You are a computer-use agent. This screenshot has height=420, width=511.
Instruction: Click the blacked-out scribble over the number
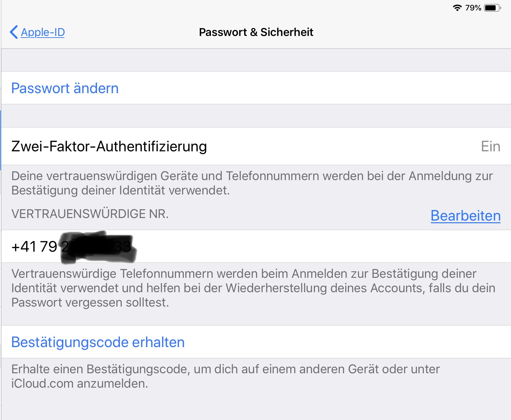click(98, 247)
